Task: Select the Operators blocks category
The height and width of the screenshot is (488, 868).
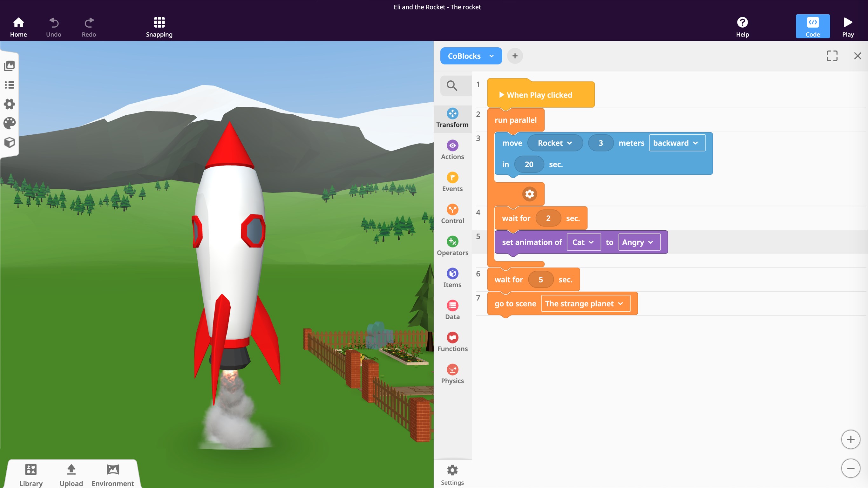Action: click(x=452, y=246)
